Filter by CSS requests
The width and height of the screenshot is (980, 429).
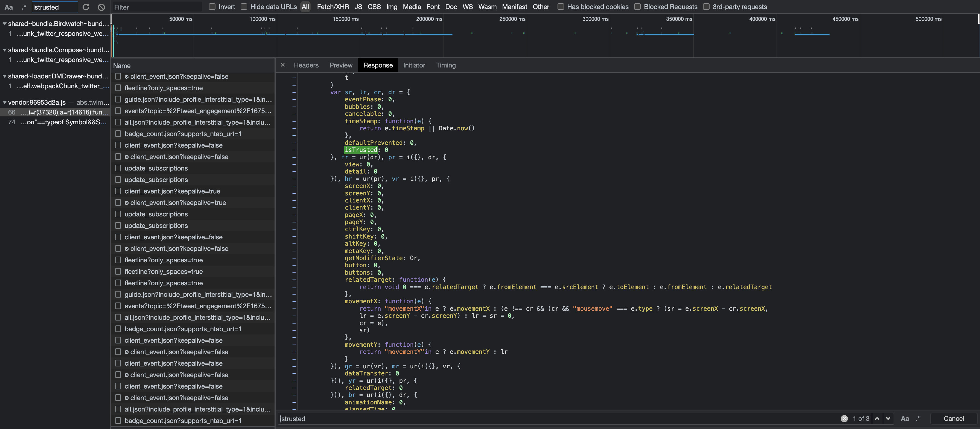click(374, 7)
